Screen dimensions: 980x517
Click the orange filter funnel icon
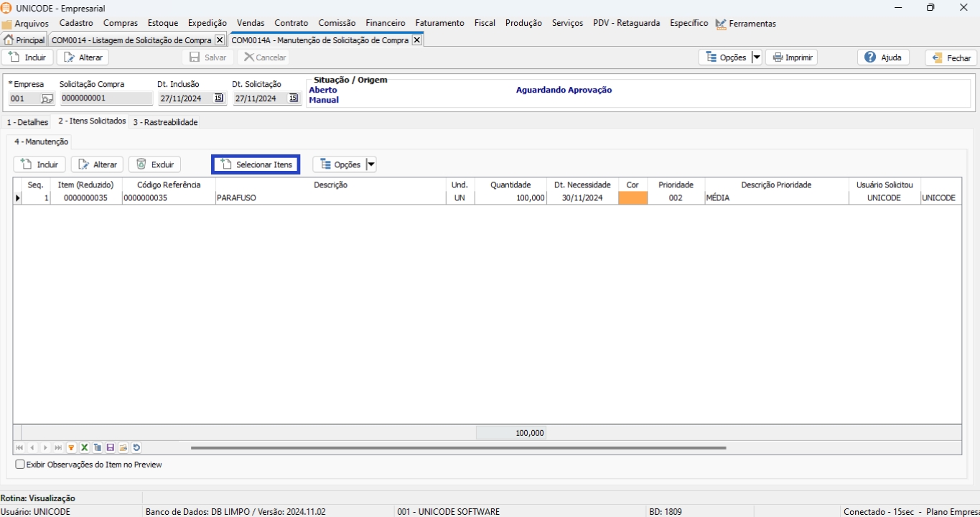click(x=71, y=447)
